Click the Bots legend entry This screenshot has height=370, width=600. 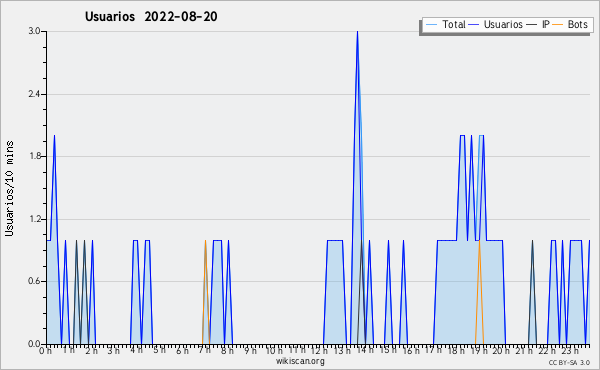point(571,24)
